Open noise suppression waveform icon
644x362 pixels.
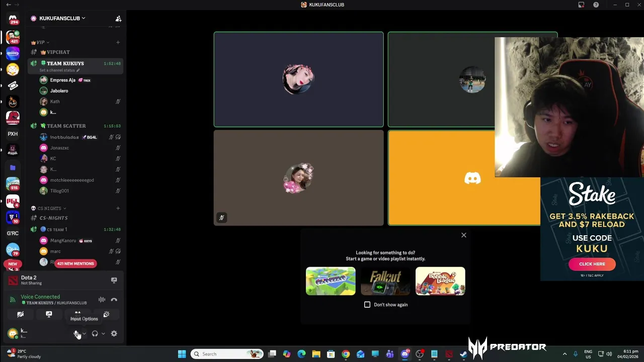tap(102, 300)
